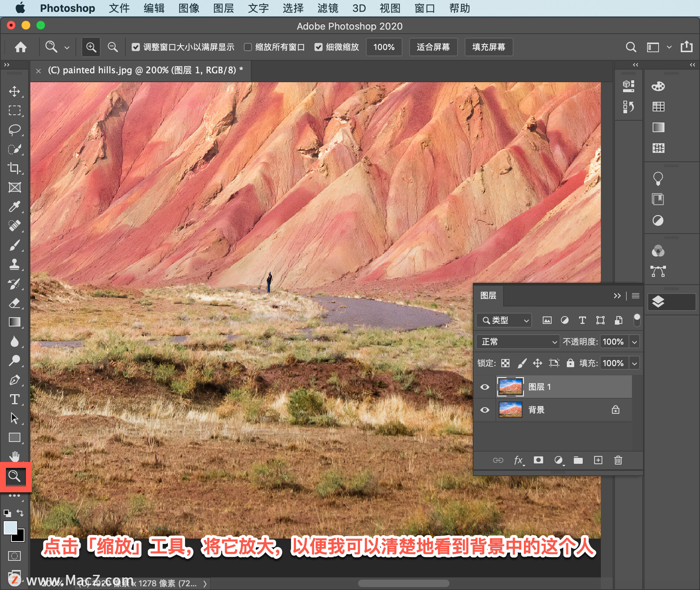Select the Move tool
The width and height of the screenshot is (700, 590).
click(14, 91)
